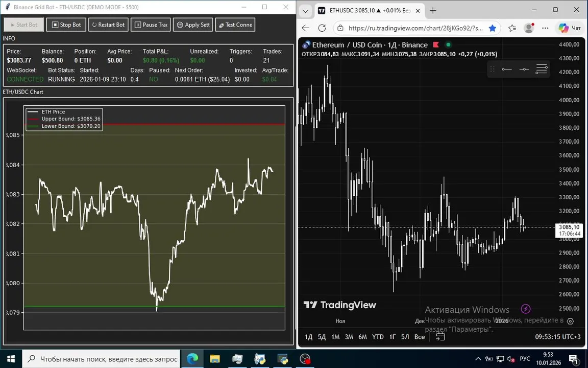Select the Все time range

pyautogui.click(x=420, y=337)
